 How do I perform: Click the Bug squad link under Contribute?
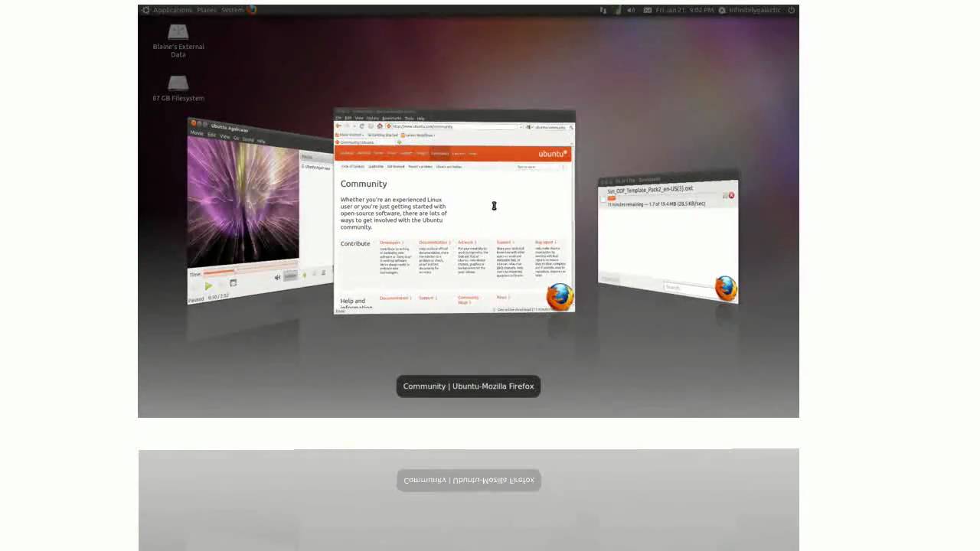click(x=544, y=243)
